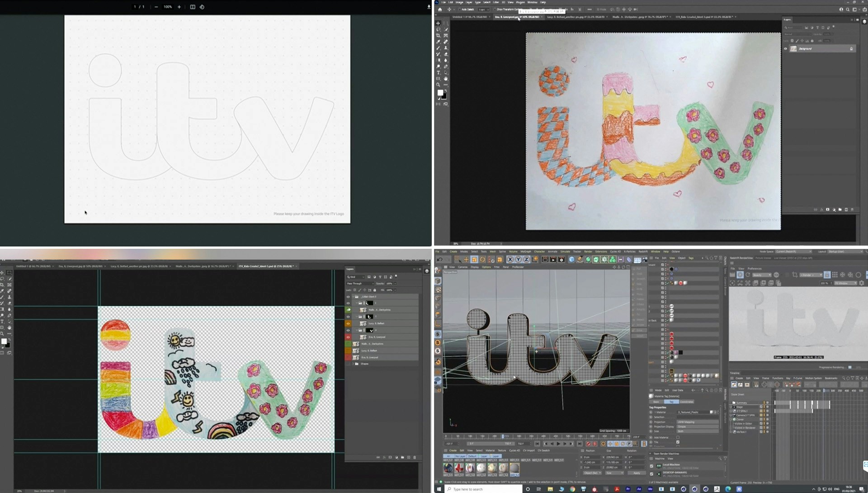Expand the Shapes layer group
Image resolution: width=868 pixels, height=493 pixels.
coord(353,364)
